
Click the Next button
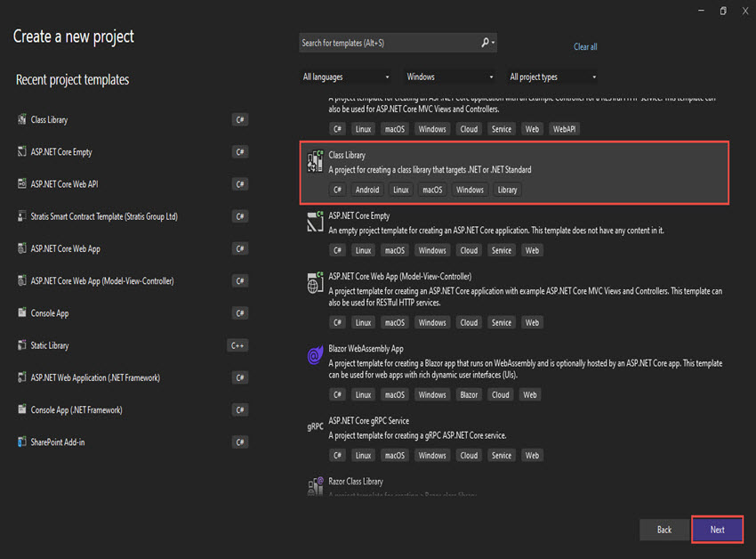pos(717,530)
